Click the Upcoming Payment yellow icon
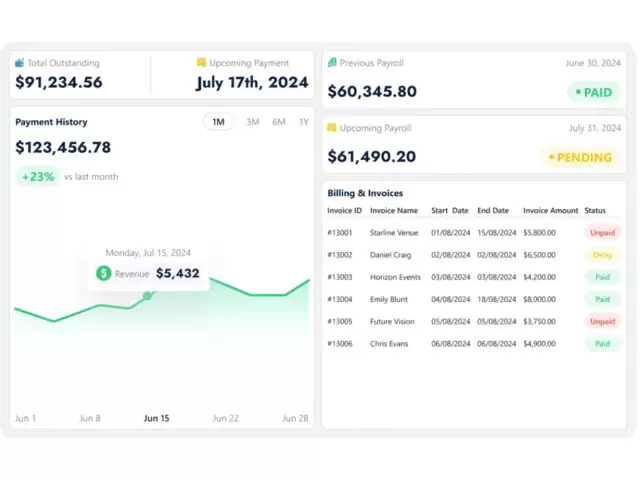This screenshot has width=640, height=480. tap(201, 62)
